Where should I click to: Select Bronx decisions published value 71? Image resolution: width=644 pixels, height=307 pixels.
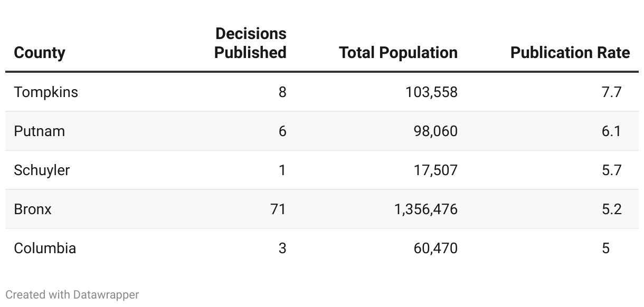pos(277,209)
